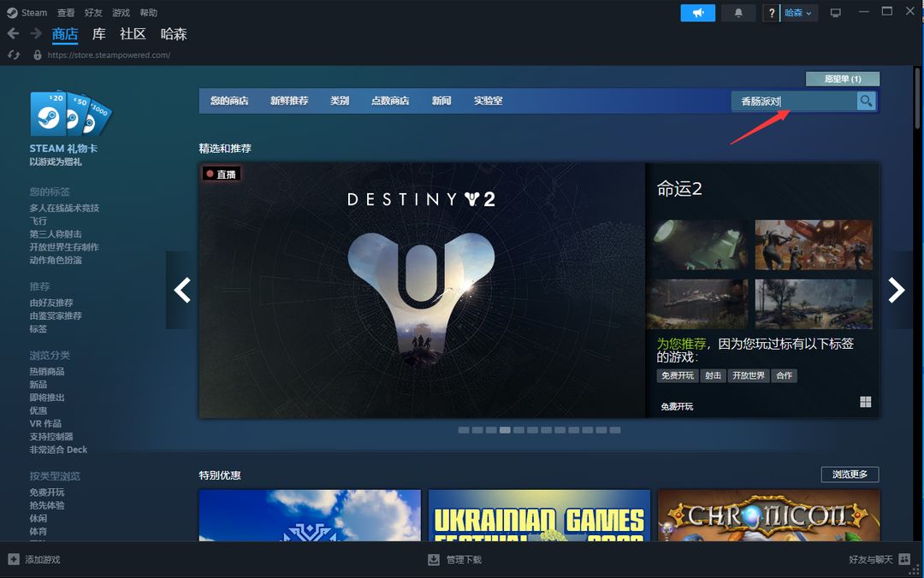Open the 哈森 profile tab
924x578 pixels.
click(x=174, y=34)
